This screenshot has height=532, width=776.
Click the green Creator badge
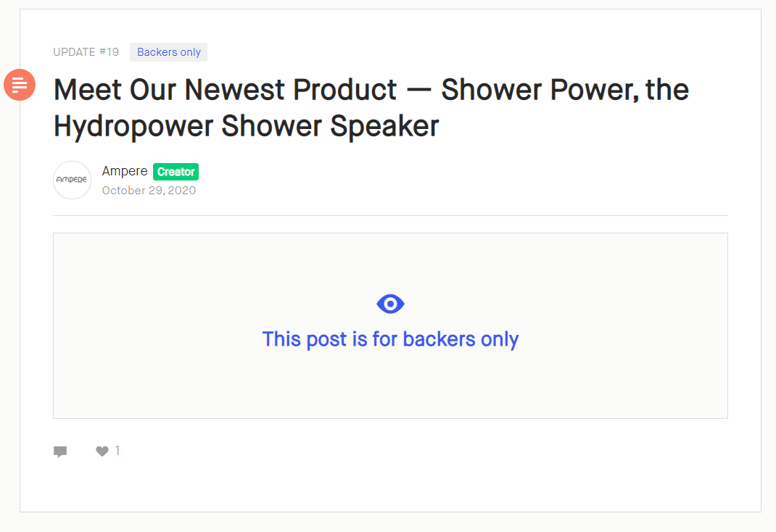tap(176, 172)
